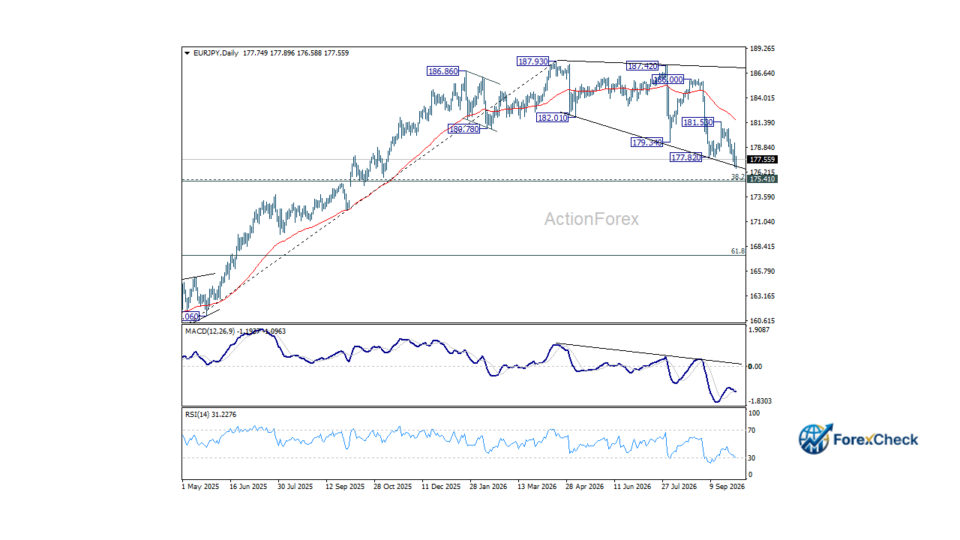Click the 13 Mar 2026 date label
Screen dimensions: 960x540
537,487
